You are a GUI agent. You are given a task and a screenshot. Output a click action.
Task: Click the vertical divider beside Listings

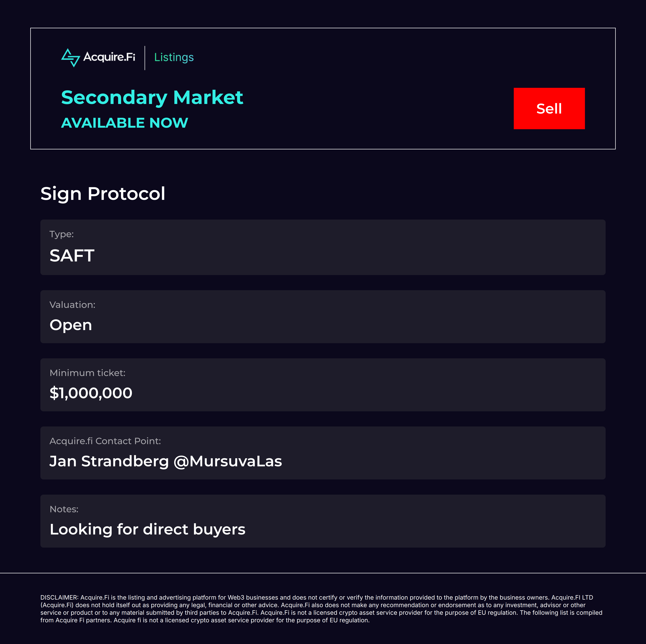tap(145, 58)
